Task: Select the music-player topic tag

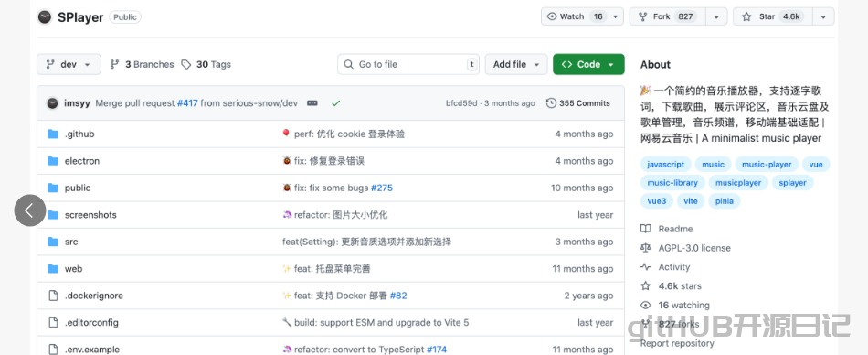Action: (x=767, y=164)
